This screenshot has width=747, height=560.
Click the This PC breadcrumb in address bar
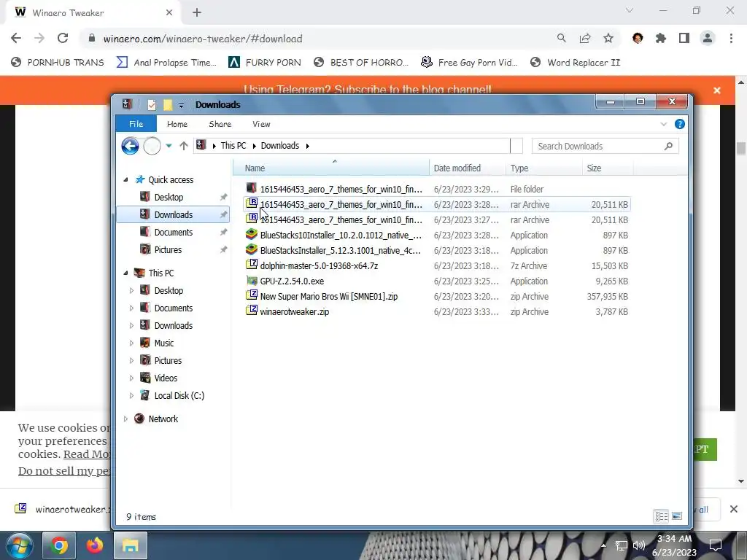[233, 146]
